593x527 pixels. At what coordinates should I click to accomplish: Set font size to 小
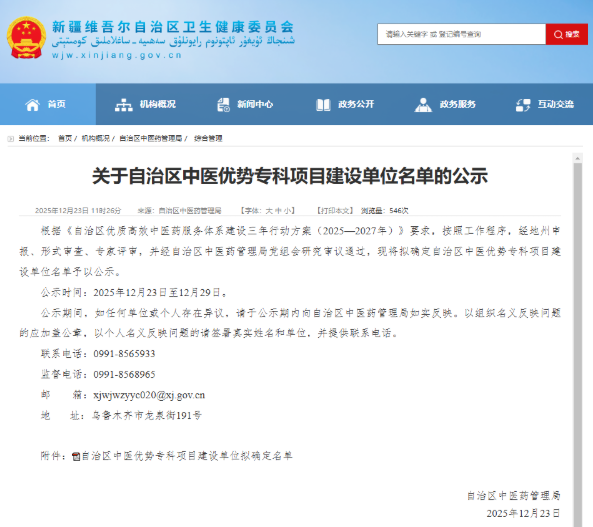pos(287,211)
